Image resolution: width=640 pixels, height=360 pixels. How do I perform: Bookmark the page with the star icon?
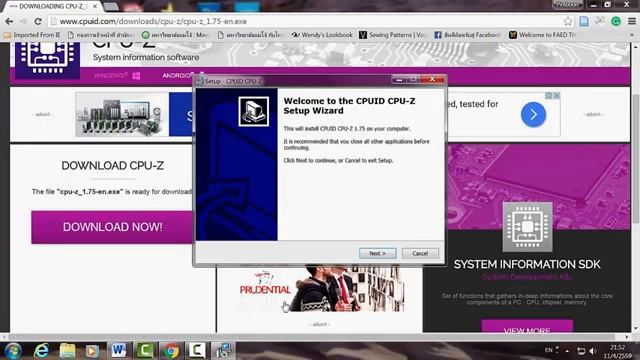[x=567, y=21]
